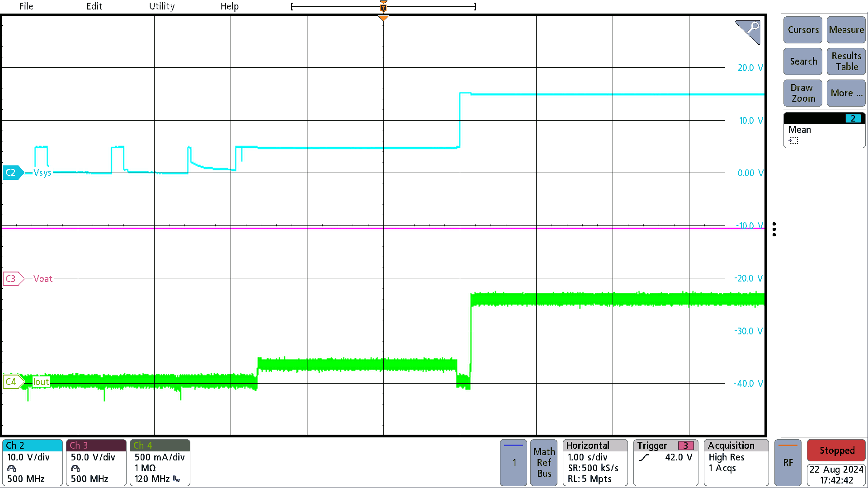Select the Mean measurement badge

(825, 130)
